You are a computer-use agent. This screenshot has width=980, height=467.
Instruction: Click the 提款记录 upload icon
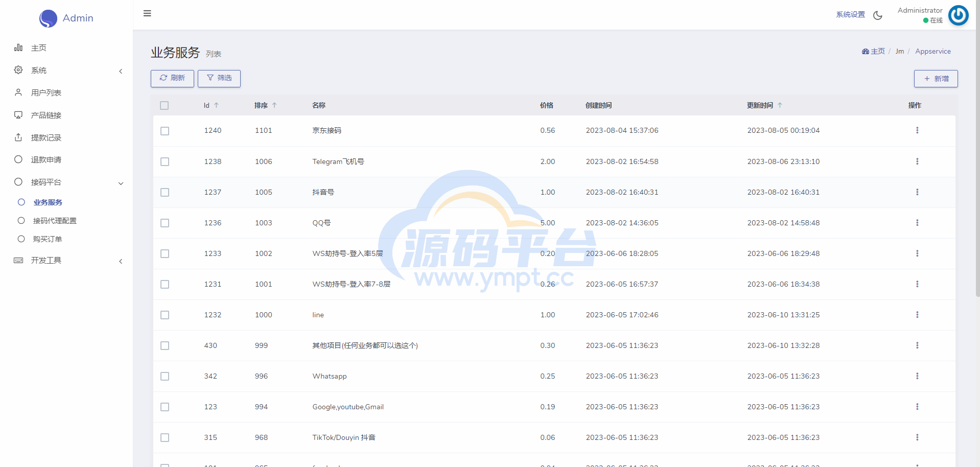tap(18, 137)
